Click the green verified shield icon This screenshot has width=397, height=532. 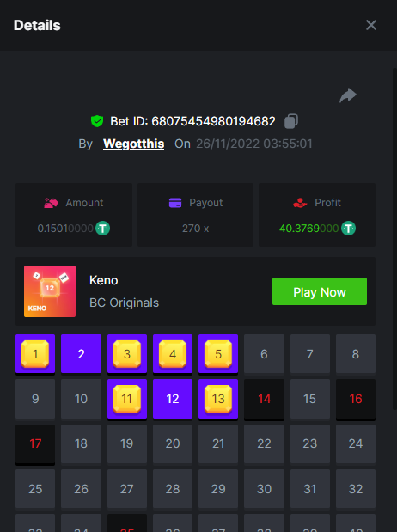coord(97,121)
